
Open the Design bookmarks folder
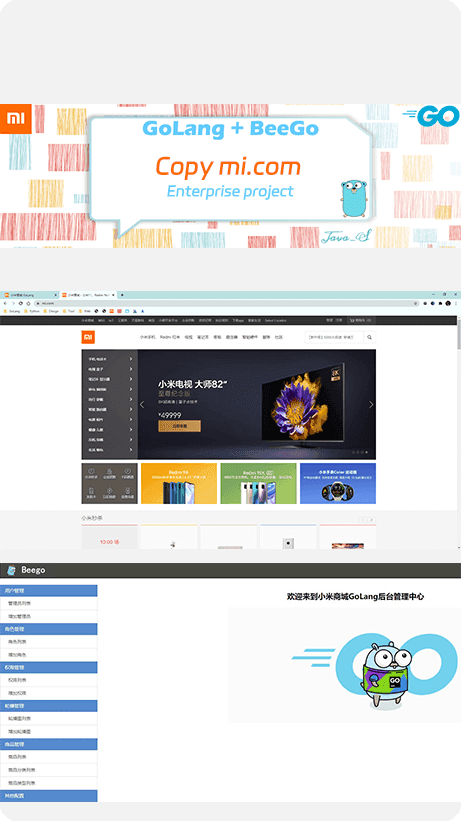[51, 311]
